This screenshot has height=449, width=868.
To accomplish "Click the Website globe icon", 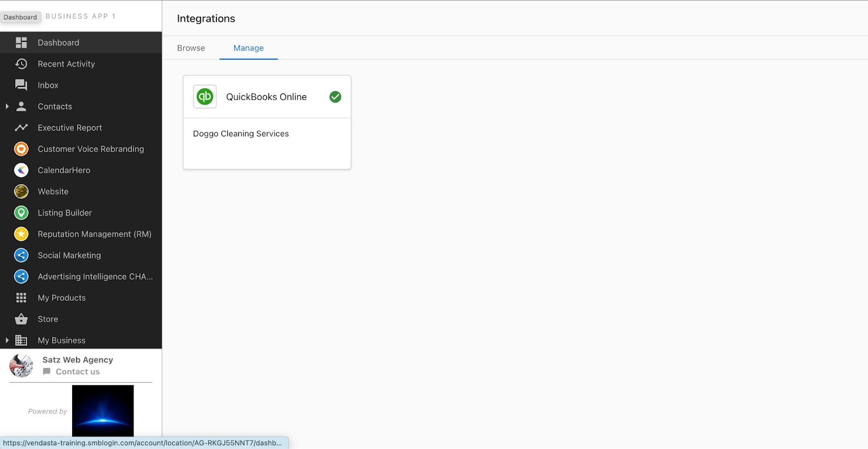I will (21, 191).
